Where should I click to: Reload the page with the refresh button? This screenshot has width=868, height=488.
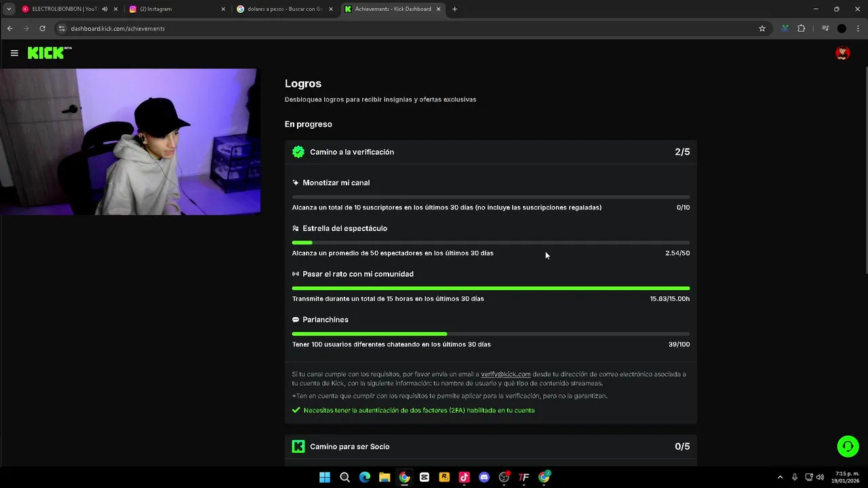pyautogui.click(x=42, y=28)
